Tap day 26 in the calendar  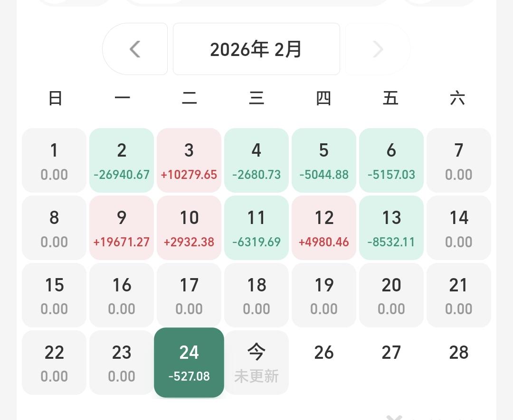pos(324,352)
